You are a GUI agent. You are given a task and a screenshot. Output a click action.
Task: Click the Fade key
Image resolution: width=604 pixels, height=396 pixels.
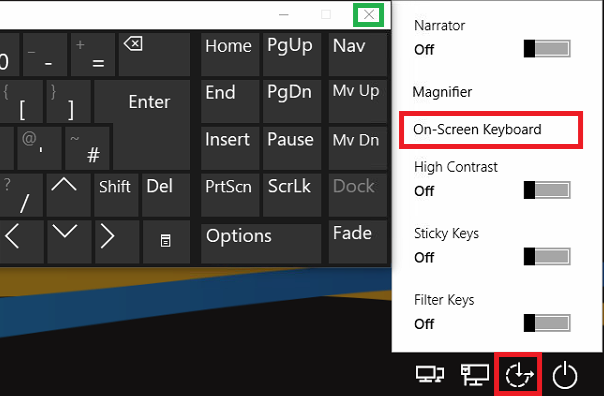pos(357,242)
